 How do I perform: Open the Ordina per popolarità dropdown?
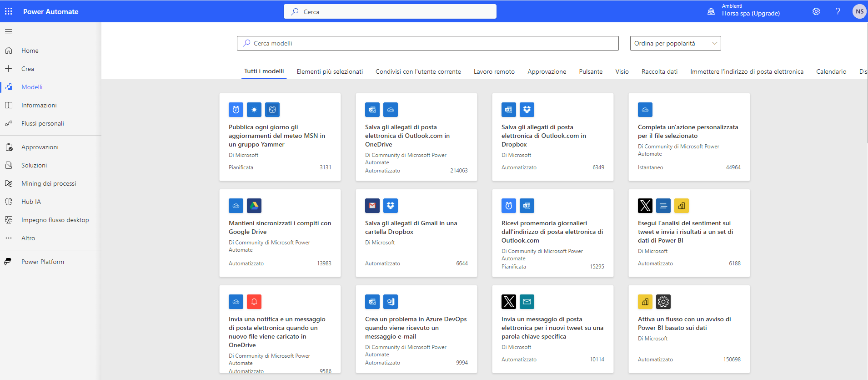[675, 43]
